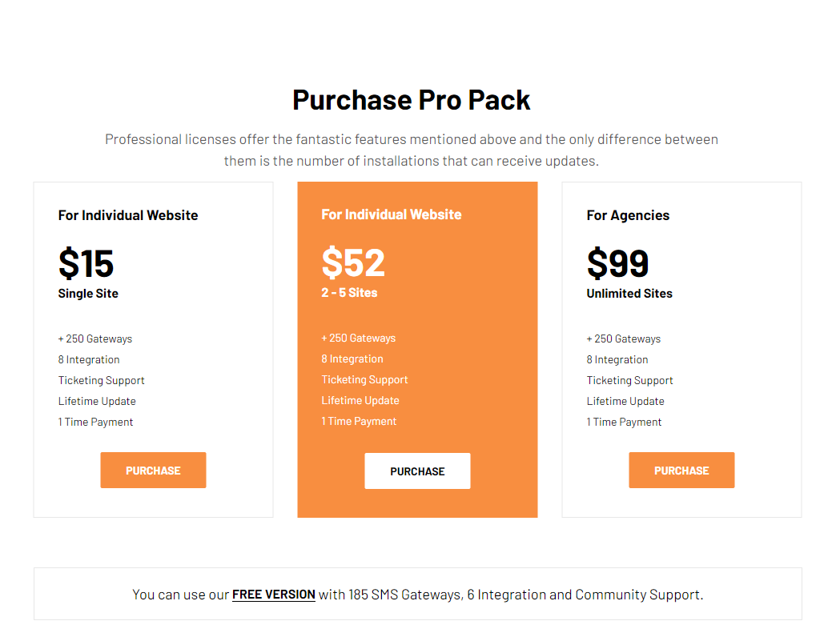Click the $99 price text
Screen dimensions: 840x641
click(617, 263)
